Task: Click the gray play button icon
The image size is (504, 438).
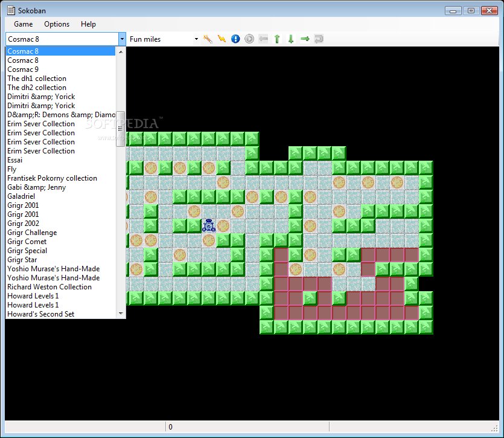Action: 249,39
